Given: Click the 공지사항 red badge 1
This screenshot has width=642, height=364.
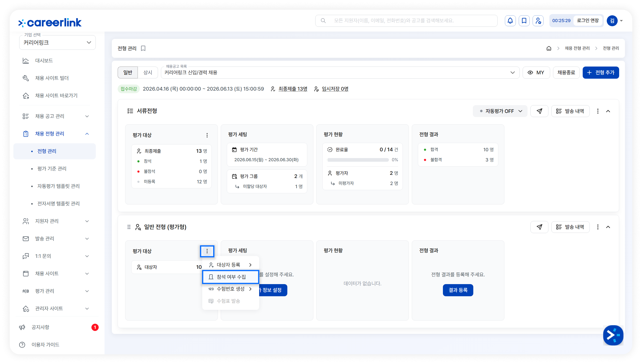Looking at the screenshot, I should click(x=95, y=327).
